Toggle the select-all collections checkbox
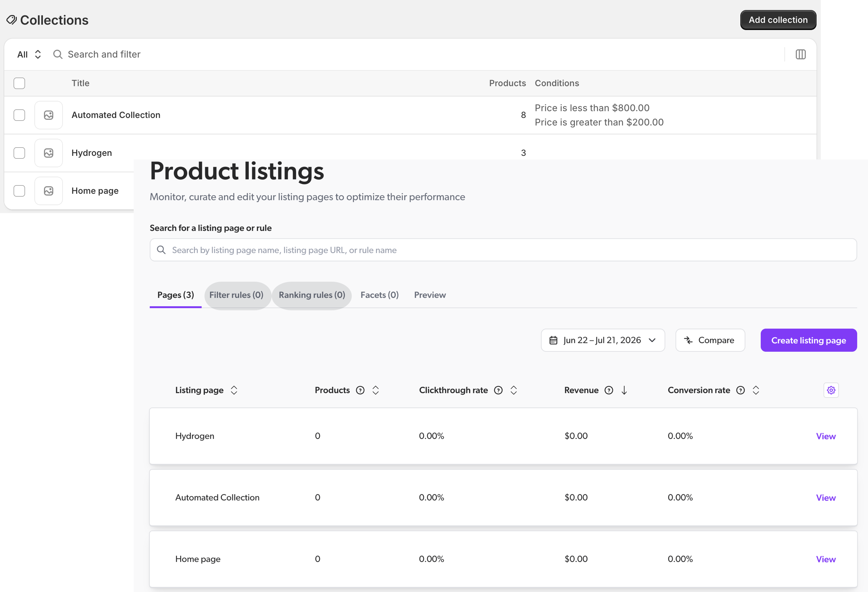 pyautogui.click(x=19, y=83)
